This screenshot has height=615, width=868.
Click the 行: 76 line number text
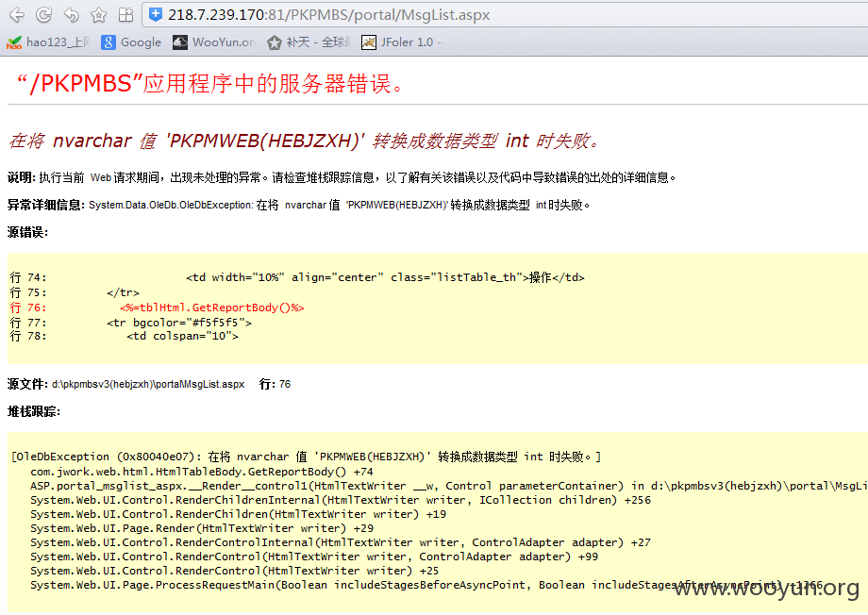(x=275, y=384)
